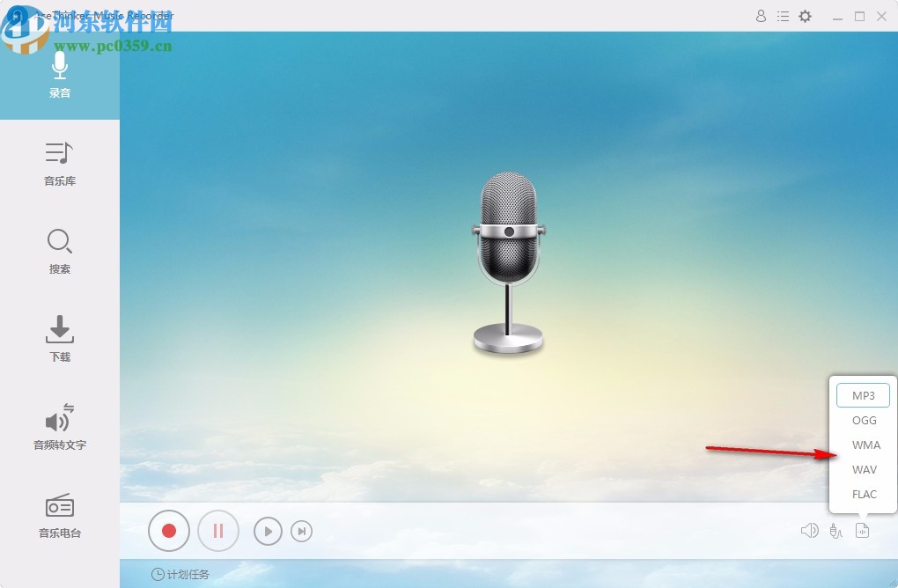
Task: Go to the 搜索 search section
Action: tap(60, 252)
